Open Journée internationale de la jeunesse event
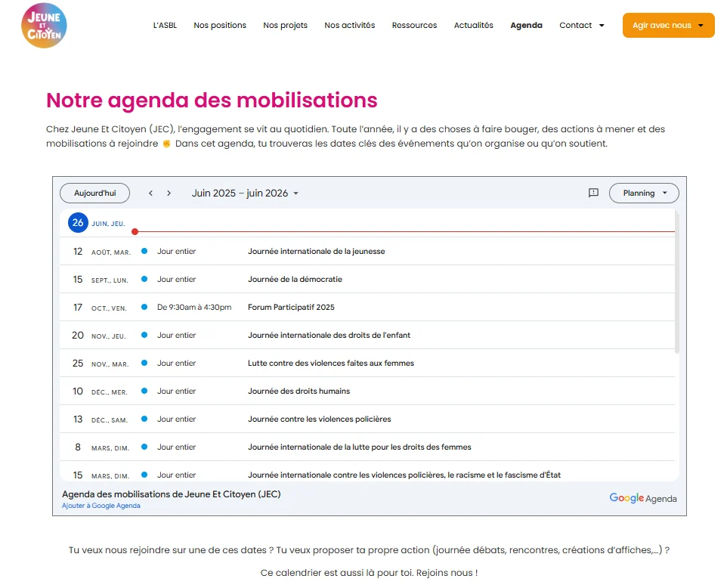The height and width of the screenshot is (588, 727). click(316, 252)
